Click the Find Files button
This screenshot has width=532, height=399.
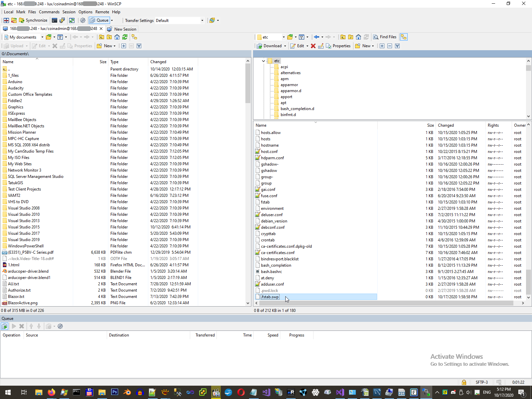[385, 37]
